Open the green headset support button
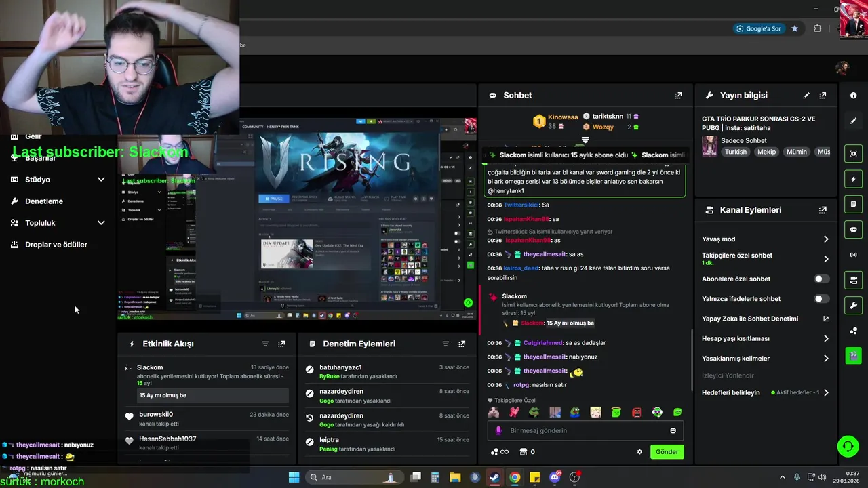This screenshot has height=488, width=868. (848, 446)
